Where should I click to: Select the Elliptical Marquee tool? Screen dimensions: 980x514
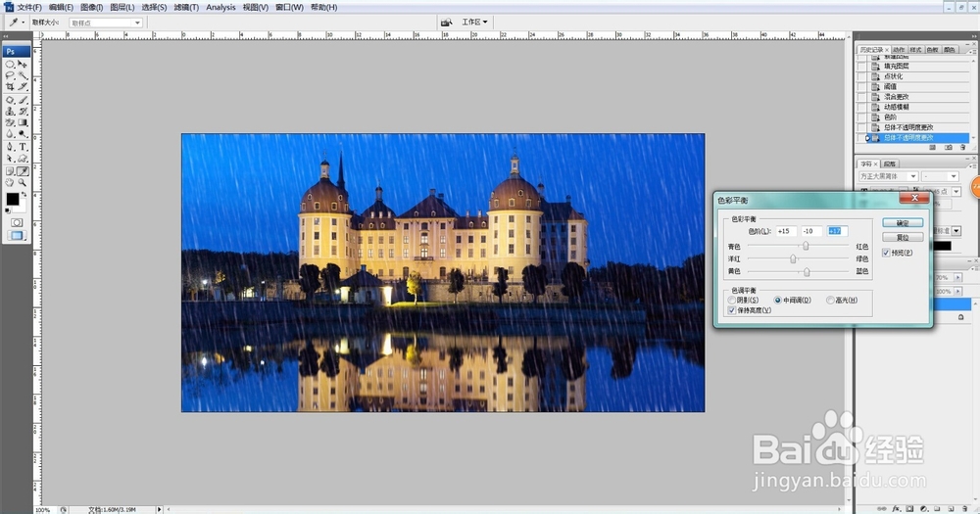point(10,65)
